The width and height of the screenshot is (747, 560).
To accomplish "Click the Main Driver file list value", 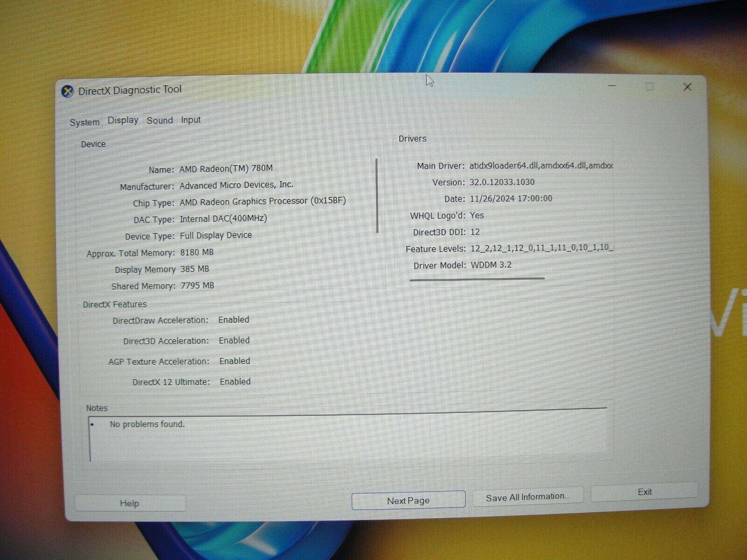I will [x=541, y=165].
